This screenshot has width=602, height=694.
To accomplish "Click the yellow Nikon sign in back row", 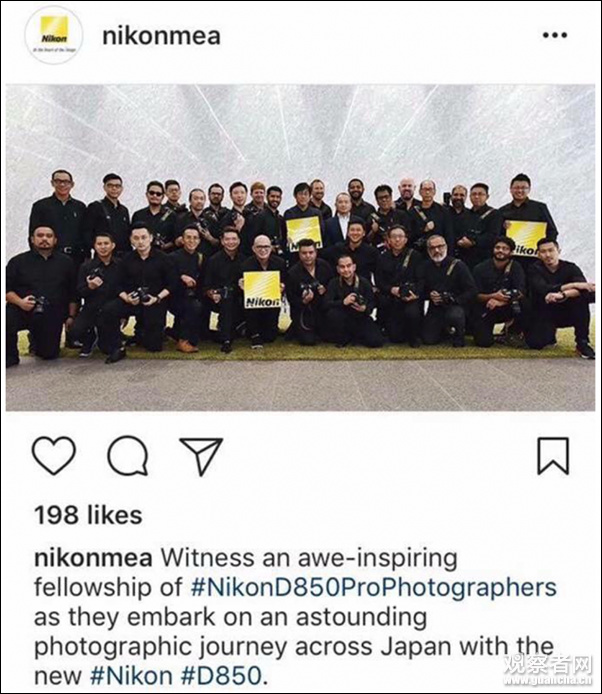I will pyautogui.click(x=304, y=234).
